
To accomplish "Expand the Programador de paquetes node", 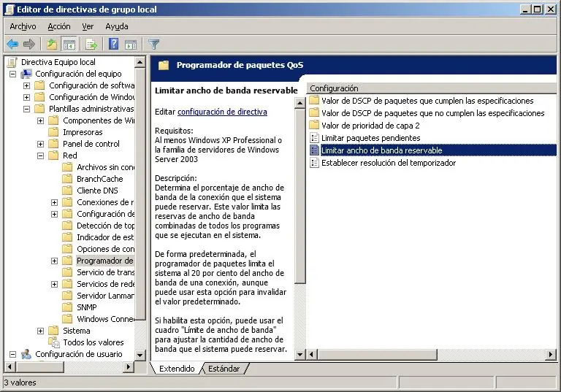I will pyautogui.click(x=54, y=261).
